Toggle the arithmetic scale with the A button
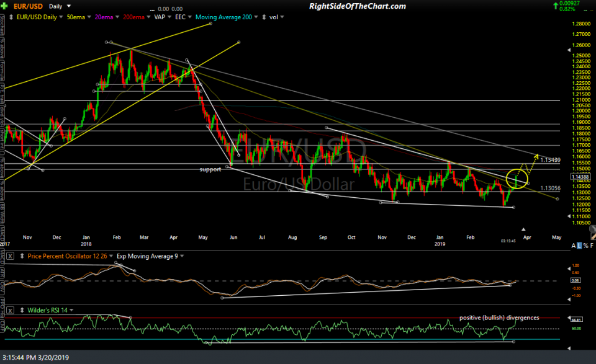This screenshot has height=364, width=596. point(574,246)
